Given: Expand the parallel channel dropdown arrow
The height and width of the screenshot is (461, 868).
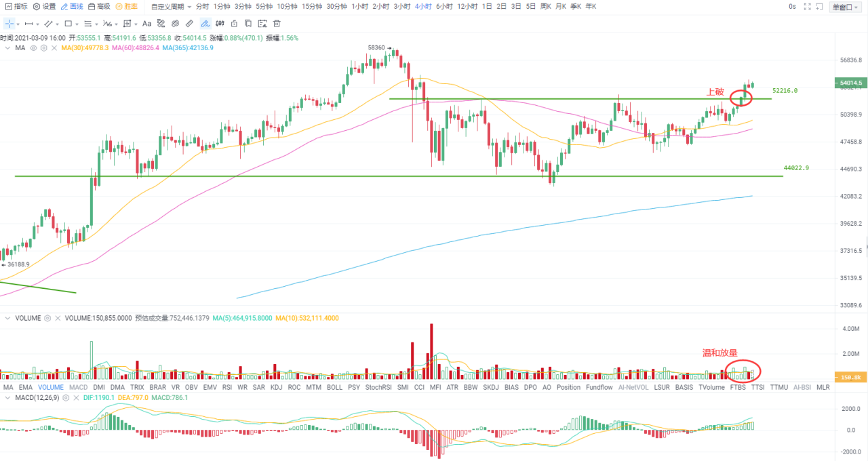Looking at the screenshot, I should (x=58, y=24).
